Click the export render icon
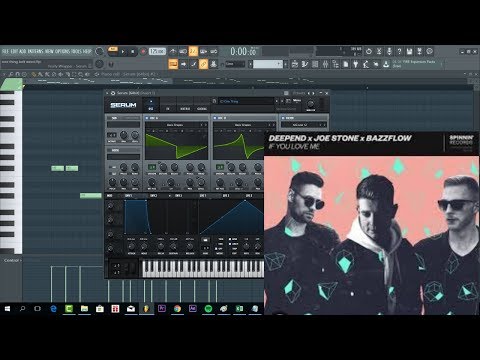 [x=420, y=51]
